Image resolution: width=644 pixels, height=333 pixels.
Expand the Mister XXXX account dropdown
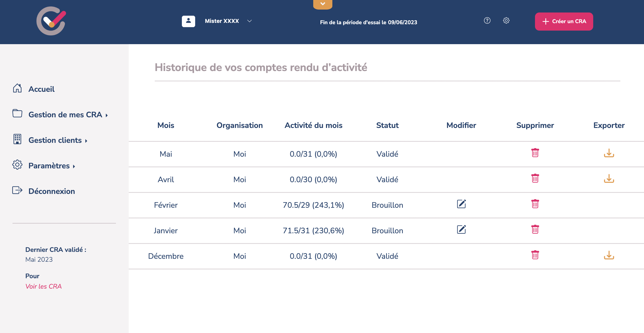click(x=249, y=21)
